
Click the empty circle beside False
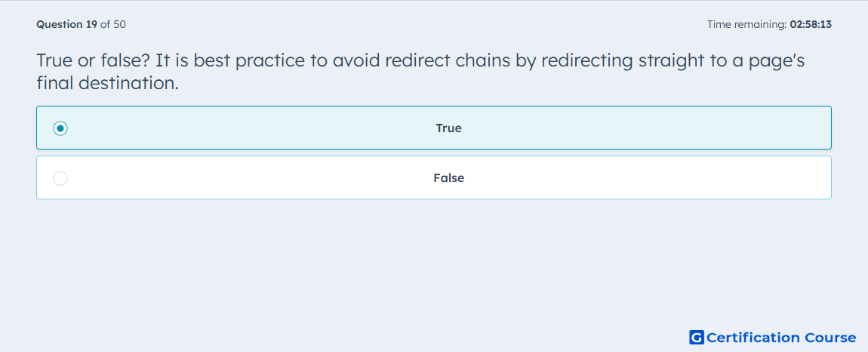coord(60,178)
